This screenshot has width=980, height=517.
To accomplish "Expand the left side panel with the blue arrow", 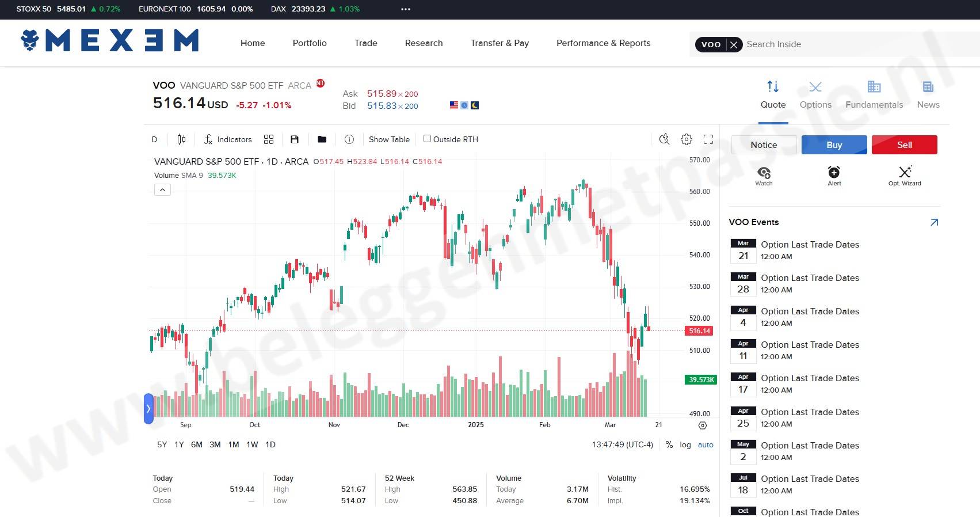I will click(x=148, y=409).
